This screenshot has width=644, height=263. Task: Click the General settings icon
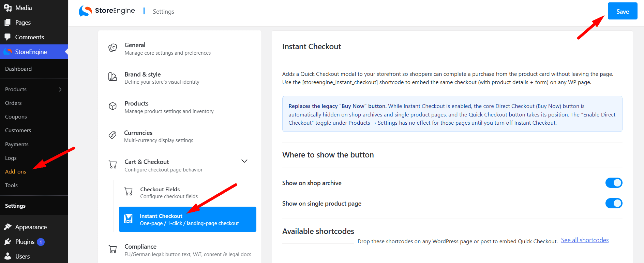coord(113,48)
